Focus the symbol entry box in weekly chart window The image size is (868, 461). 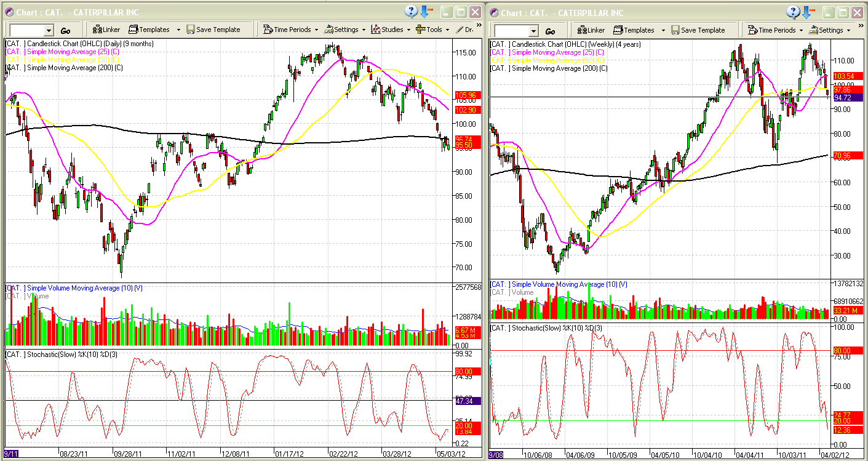(x=511, y=31)
